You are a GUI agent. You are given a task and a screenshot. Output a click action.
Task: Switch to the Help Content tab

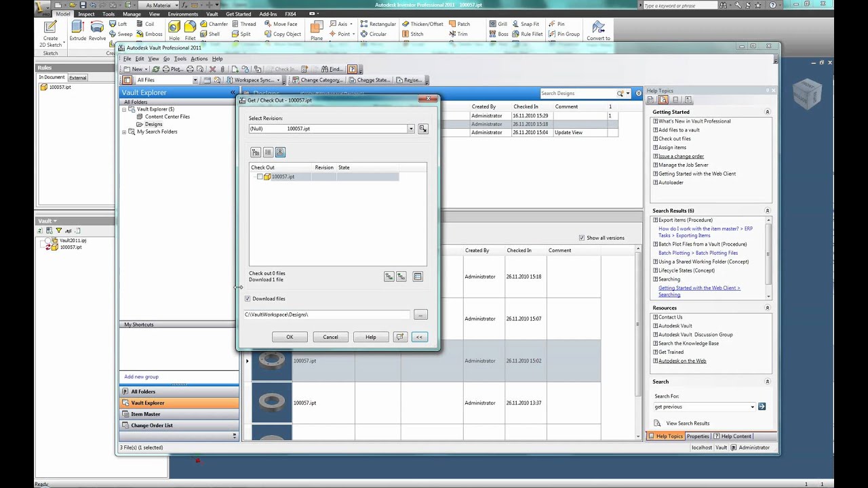point(733,436)
